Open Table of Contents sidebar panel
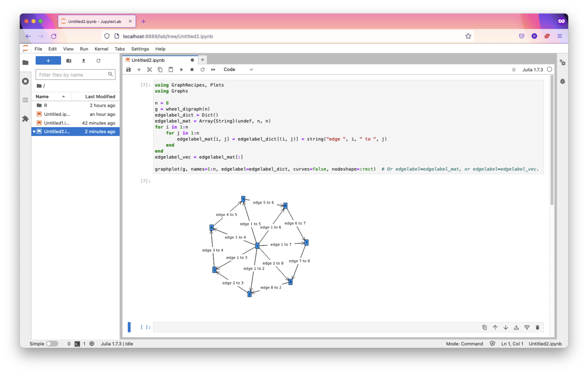Image resolution: width=588 pixels, height=374 pixels. click(25, 100)
